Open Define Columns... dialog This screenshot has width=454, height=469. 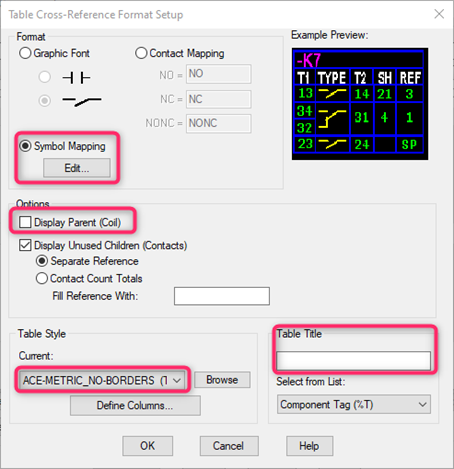(x=135, y=405)
